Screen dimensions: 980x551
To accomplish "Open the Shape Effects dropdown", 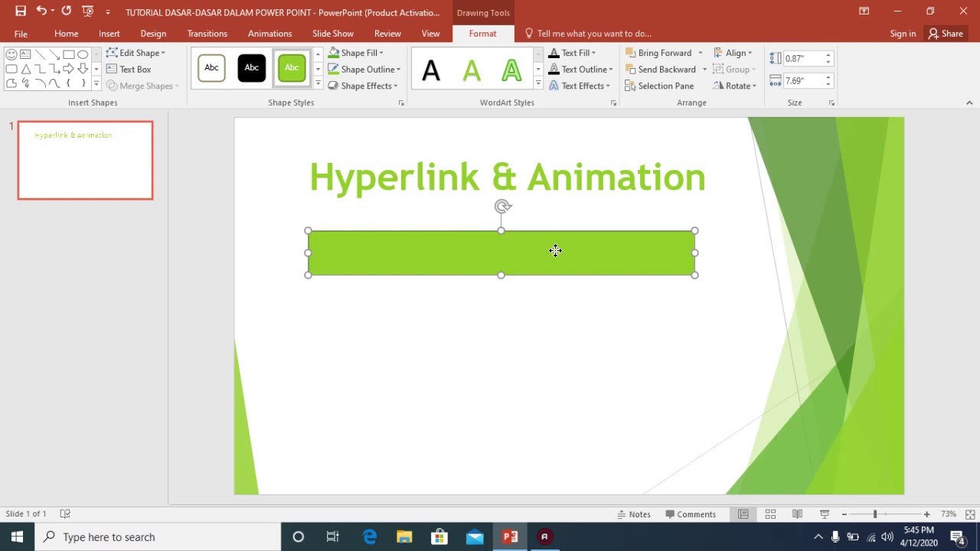I will (363, 86).
